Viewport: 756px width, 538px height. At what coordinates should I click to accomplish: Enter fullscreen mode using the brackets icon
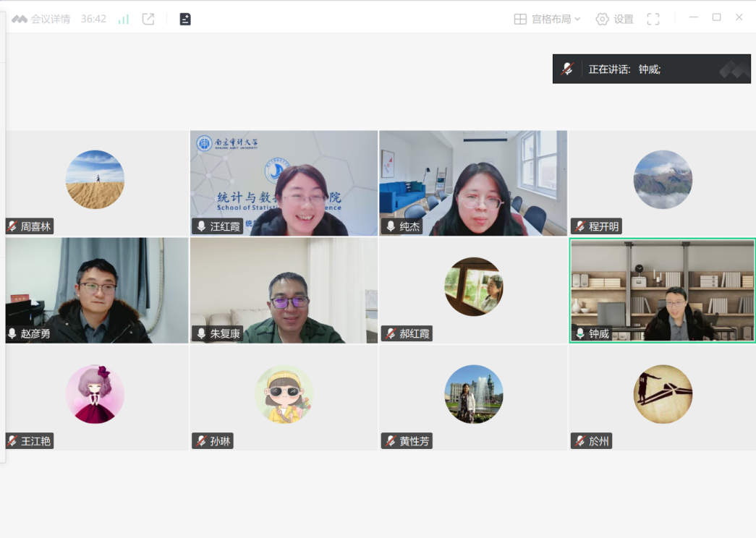tap(653, 20)
